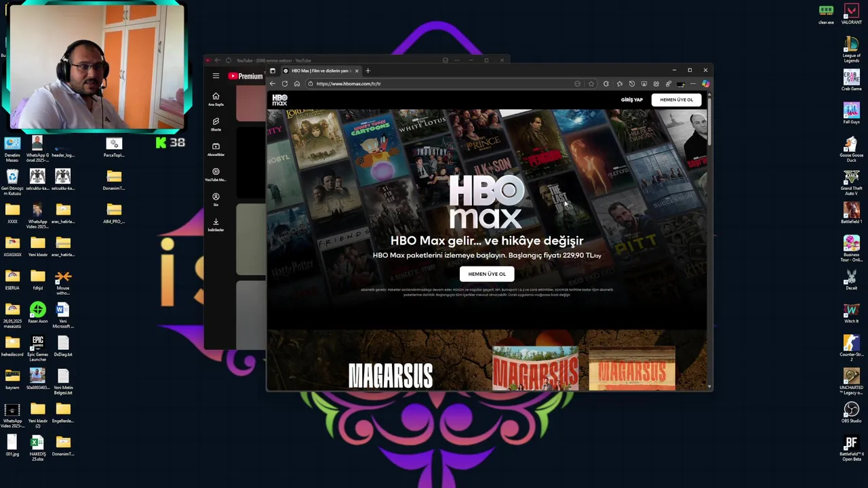Open YouTube Music in YouTube sidebar
Viewport: 868px width, 488px height.
point(216,174)
